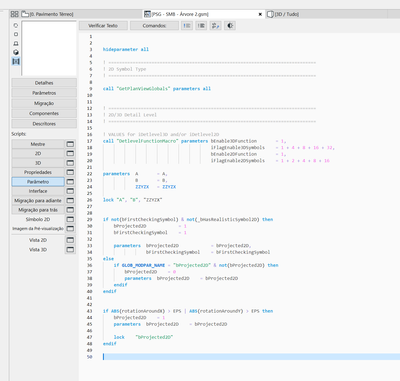Click the '2D Symbol Type' comment line
Image resolution: width=400 pixels, height=381 pixels.
click(x=125, y=69)
